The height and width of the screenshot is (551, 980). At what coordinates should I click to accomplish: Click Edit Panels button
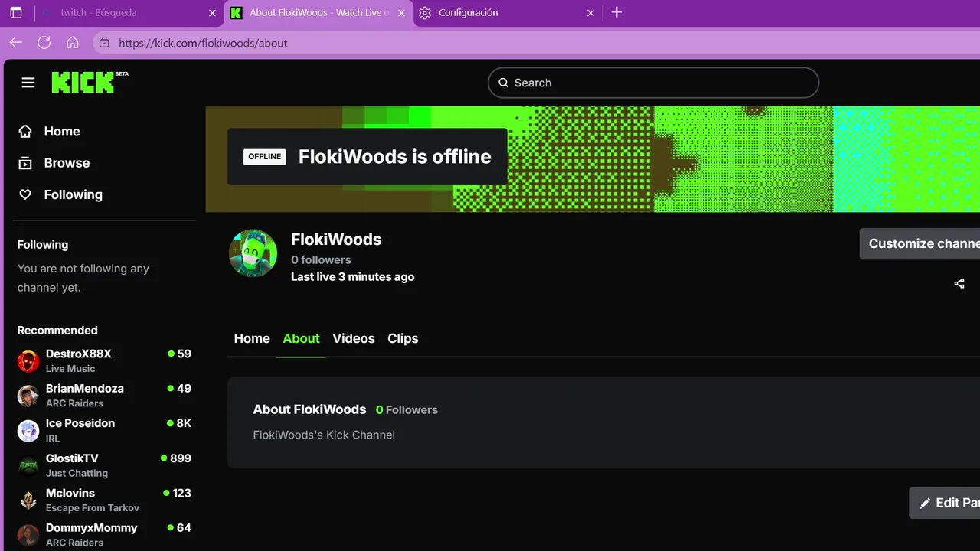coord(944,503)
